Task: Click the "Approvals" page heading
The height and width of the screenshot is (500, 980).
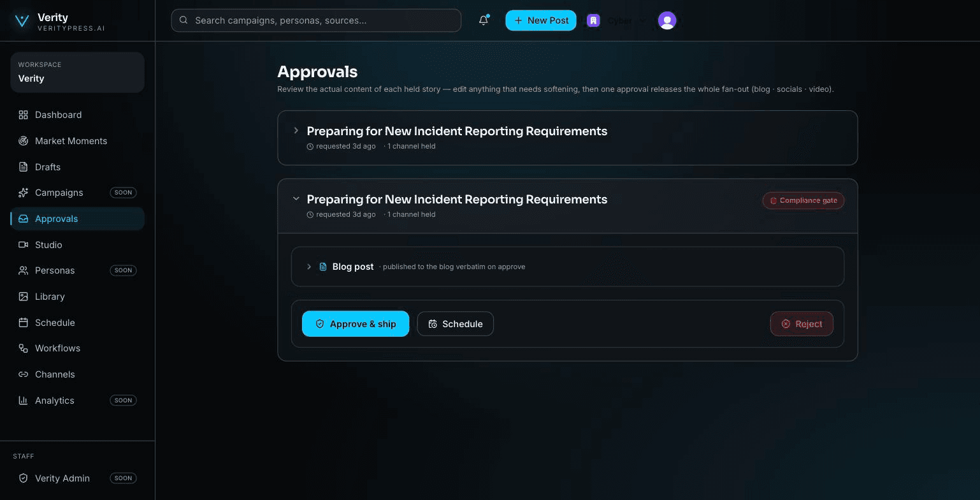Action: [317, 71]
